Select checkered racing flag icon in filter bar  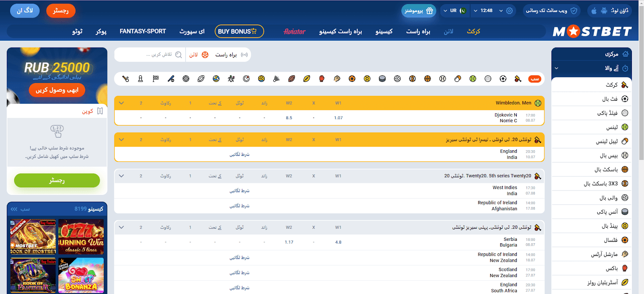[x=156, y=79]
